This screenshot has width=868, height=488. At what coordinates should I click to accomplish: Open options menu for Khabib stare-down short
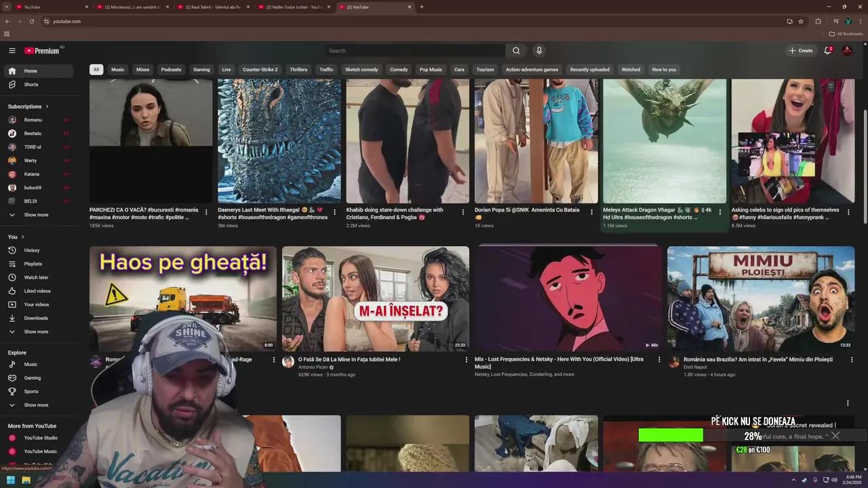(463, 212)
